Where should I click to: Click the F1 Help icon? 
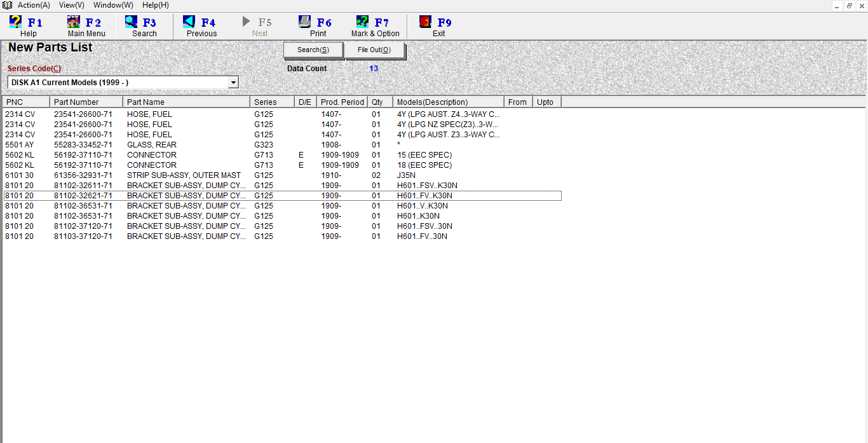pos(16,22)
